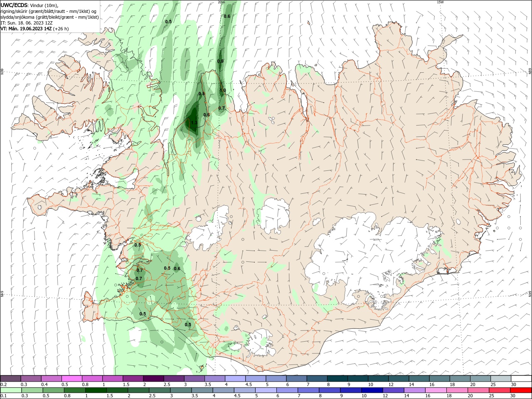Pick the pale green 0.1 mm rain swatch

(x=12, y=390)
